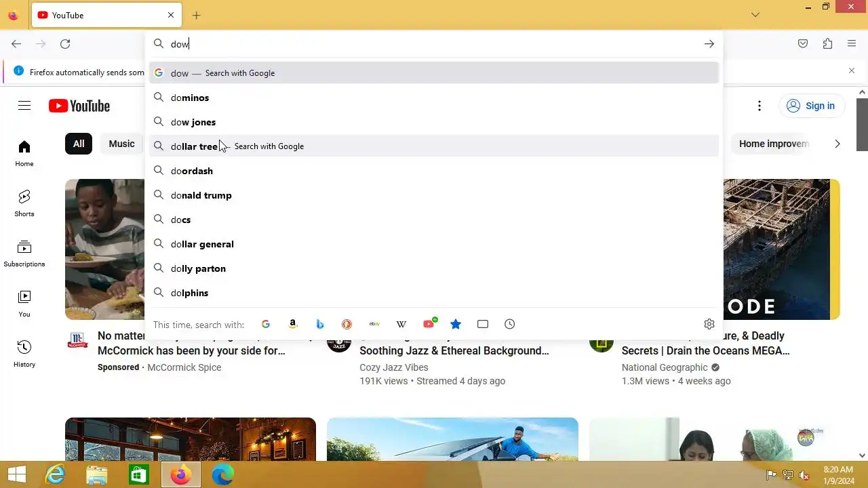Search this time with Amazon icon
Viewport: 868px width, 488px height.
(x=293, y=324)
